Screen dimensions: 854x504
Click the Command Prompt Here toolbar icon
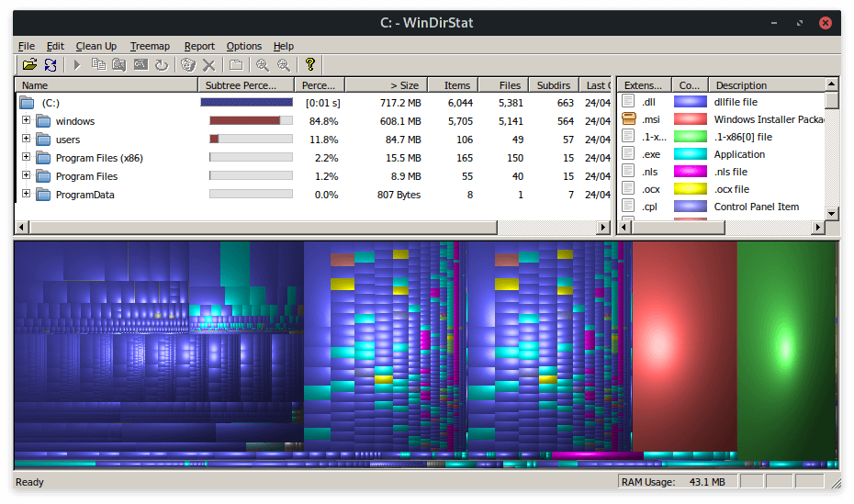[x=140, y=65]
